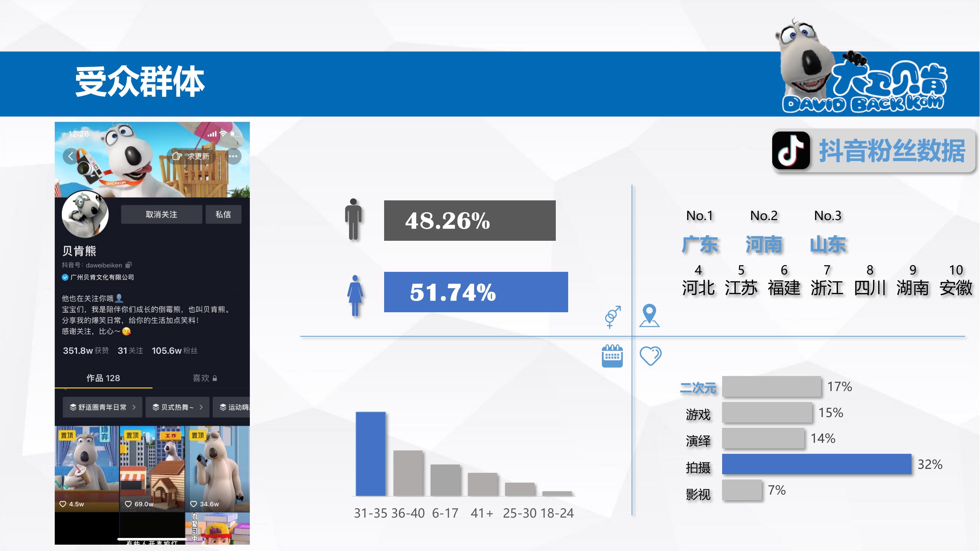Screen dimensions: 980x551
Task: Select the 作品 128 tab
Action: [x=103, y=378]
